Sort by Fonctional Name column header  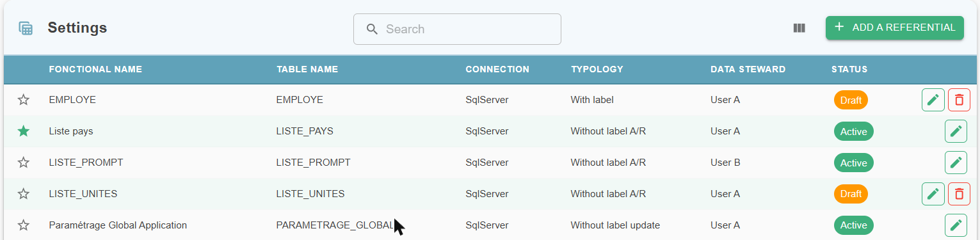[x=95, y=69]
